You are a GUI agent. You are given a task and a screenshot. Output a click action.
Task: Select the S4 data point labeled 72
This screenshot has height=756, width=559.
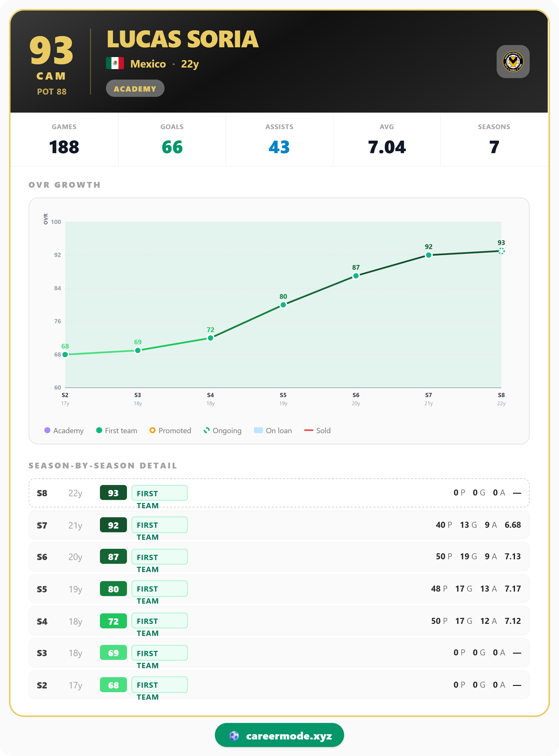click(210, 338)
